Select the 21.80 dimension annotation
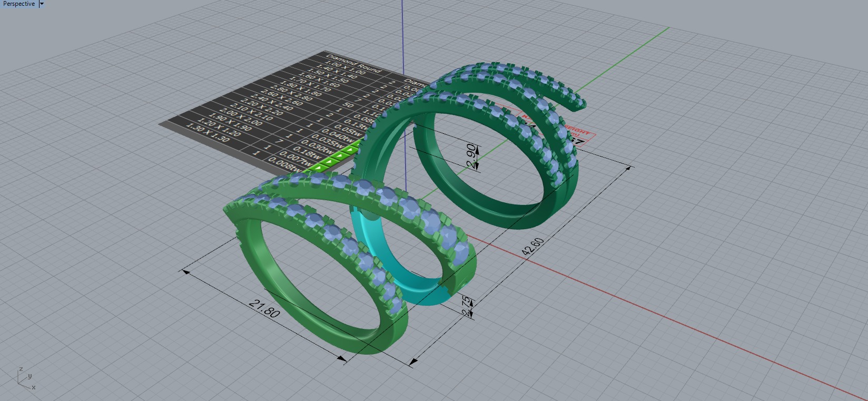This screenshot has height=401, width=868. click(264, 308)
